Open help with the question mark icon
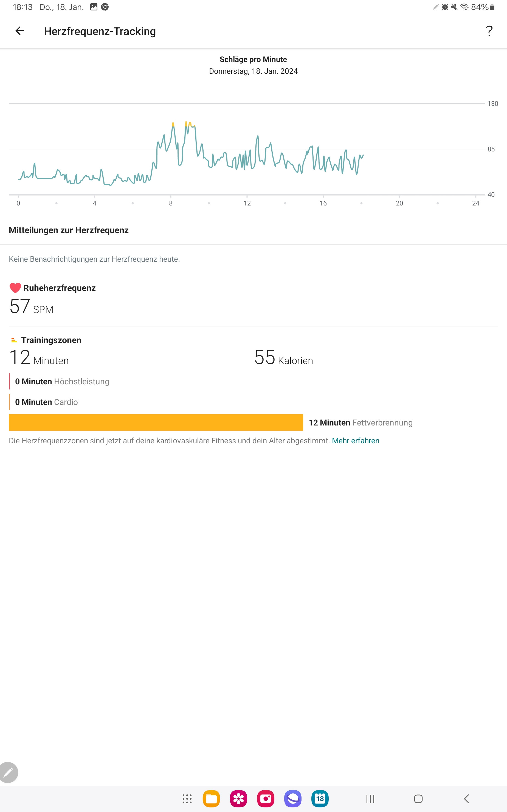Viewport: 507px width, 812px height. tap(489, 31)
